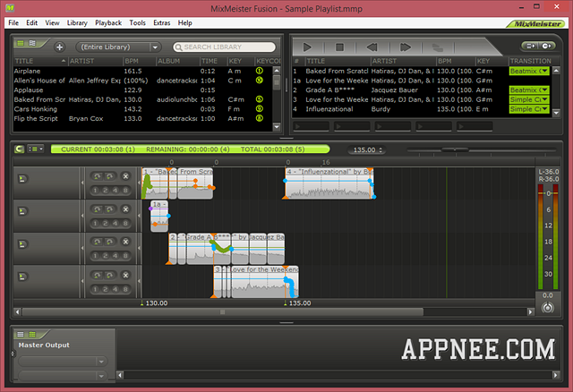Remove fourth timeline track with X icon

(x=125, y=275)
